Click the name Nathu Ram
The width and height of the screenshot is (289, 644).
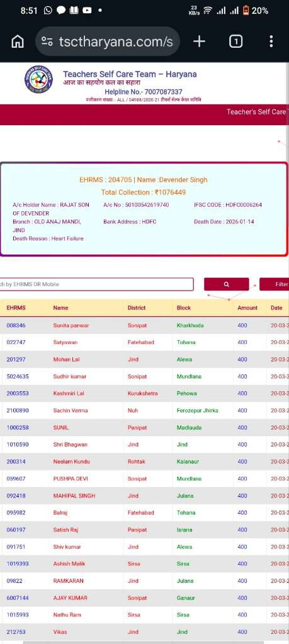(67, 615)
